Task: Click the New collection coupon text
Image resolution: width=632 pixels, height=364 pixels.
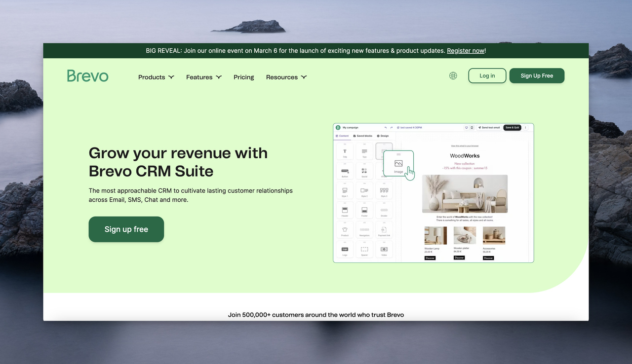Action: (x=465, y=166)
